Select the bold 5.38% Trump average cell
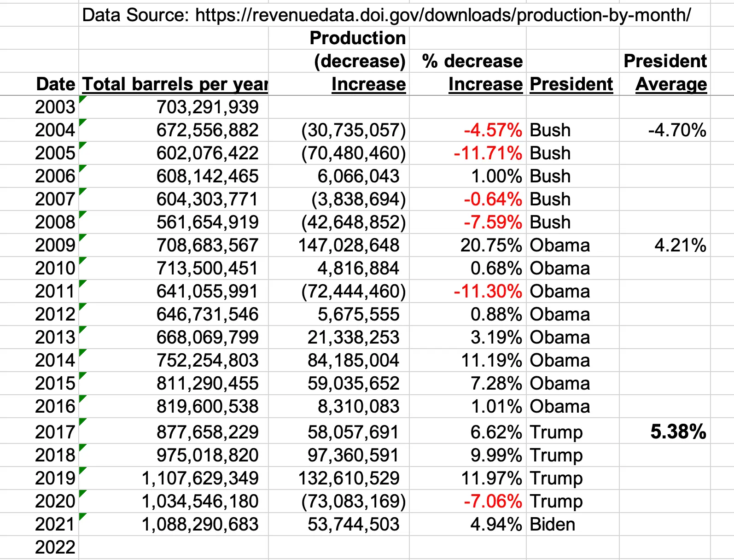Image resolution: width=734 pixels, height=560 pixels. coord(678,432)
